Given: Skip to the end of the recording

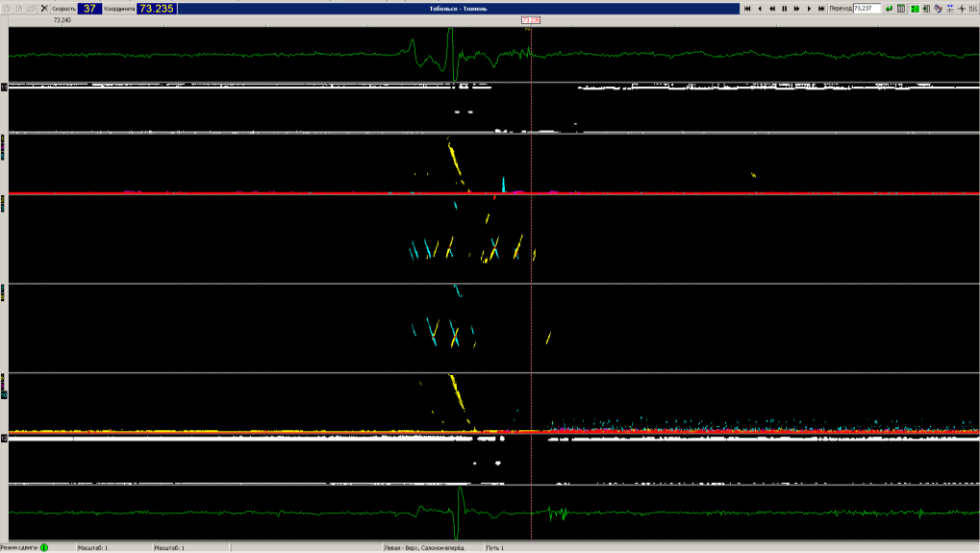Looking at the screenshot, I should (821, 8).
